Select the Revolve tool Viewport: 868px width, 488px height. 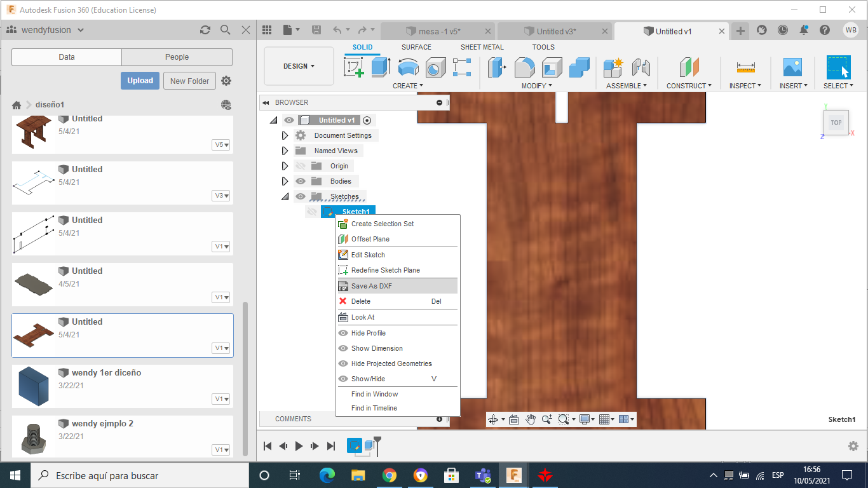tap(408, 67)
